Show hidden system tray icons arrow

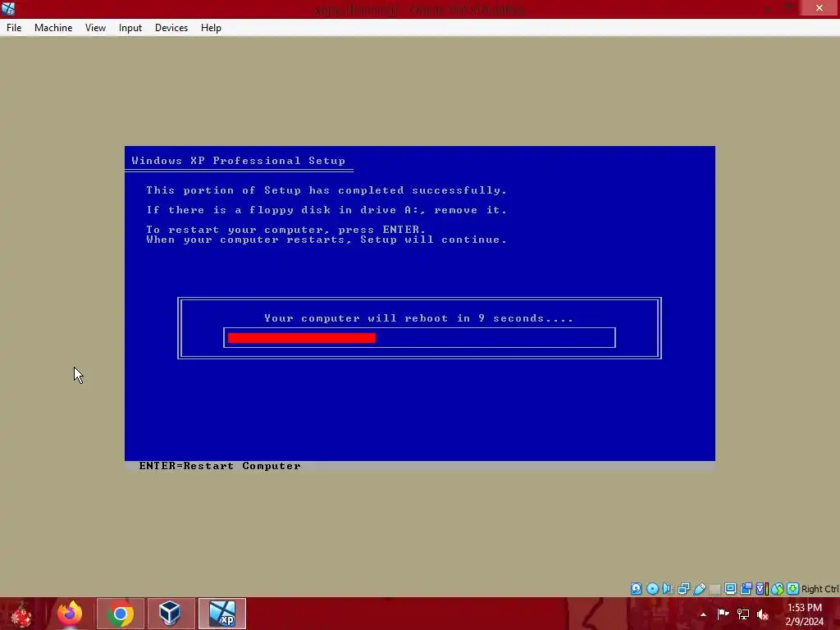click(703, 614)
